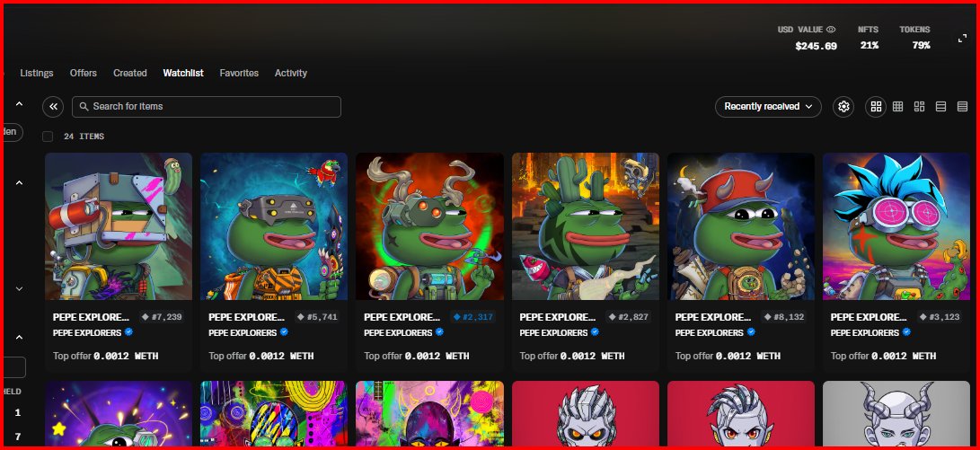Switch to large grid view icon

coord(876,107)
